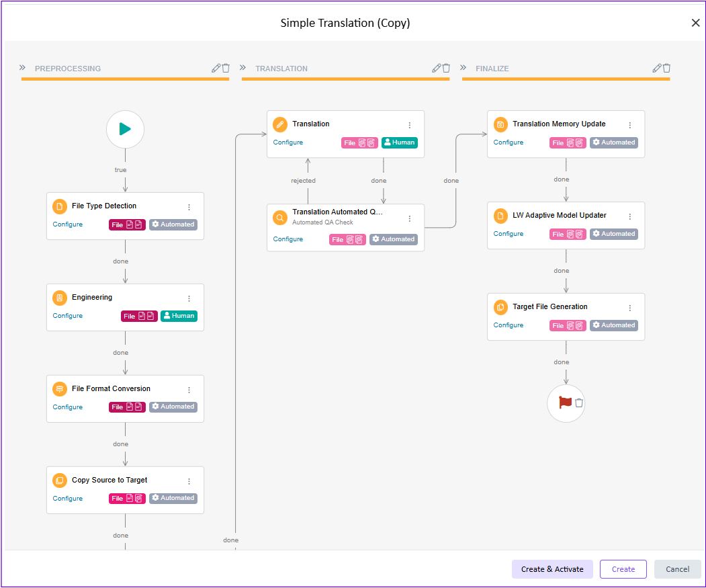Click the workflow start play icon
Image resolution: width=706 pixels, height=588 pixels.
tap(125, 129)
